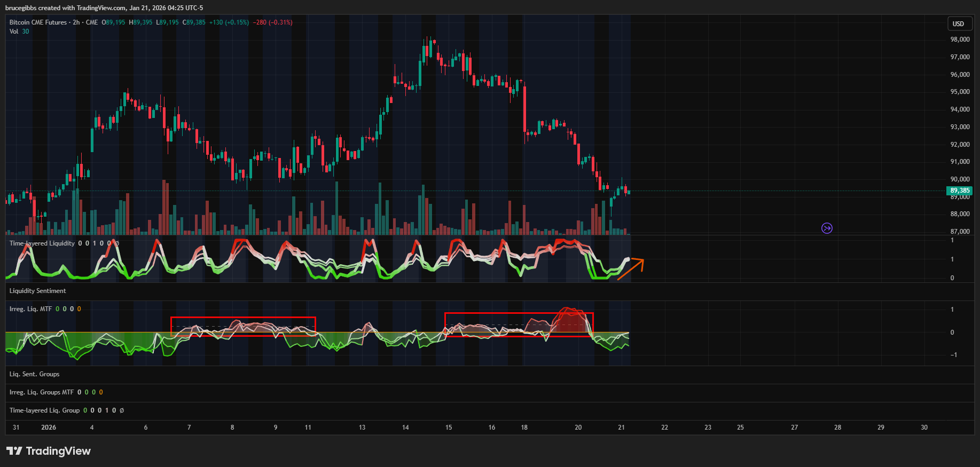980x467 pixels.
Task: Expand the Liq. Sent. Groups pane
Action: point(34,374)
